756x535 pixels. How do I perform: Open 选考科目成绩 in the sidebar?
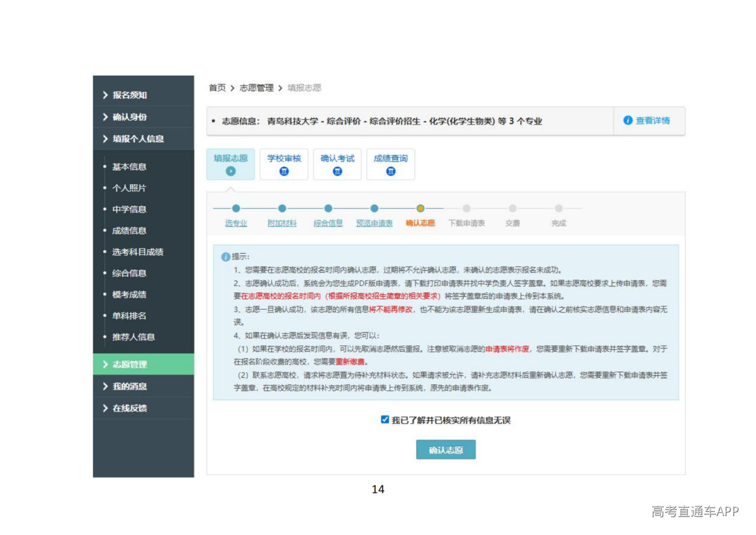pyautogui.click(x=138, y=252)
